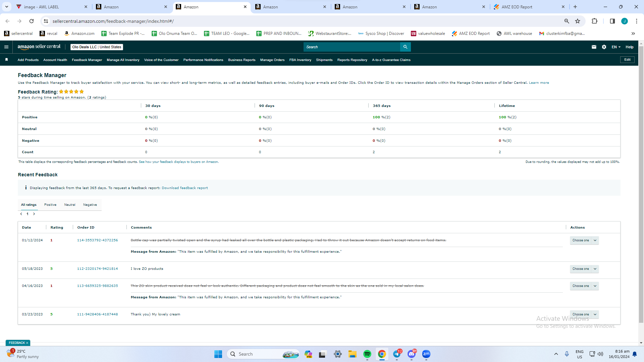Image resolution: width=644 pixels, height=362 pixels.
Task: Click the Windows Start button
Action: (218, 354)
